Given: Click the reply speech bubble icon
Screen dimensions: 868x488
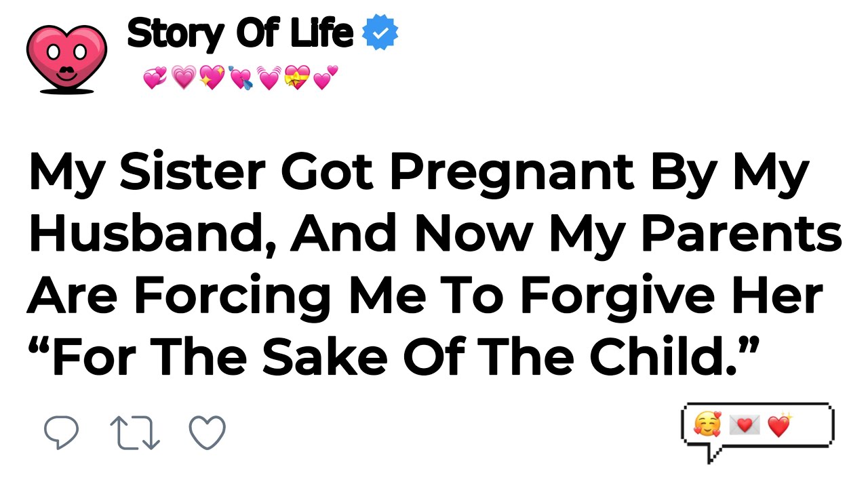Looking at the screenshot, I should click(62, 432).
